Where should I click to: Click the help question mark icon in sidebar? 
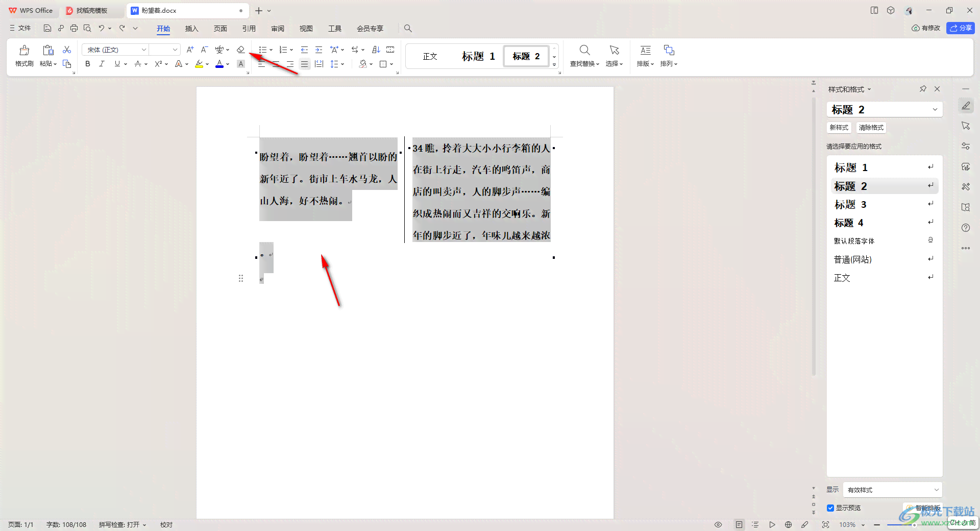pos(966,228)
